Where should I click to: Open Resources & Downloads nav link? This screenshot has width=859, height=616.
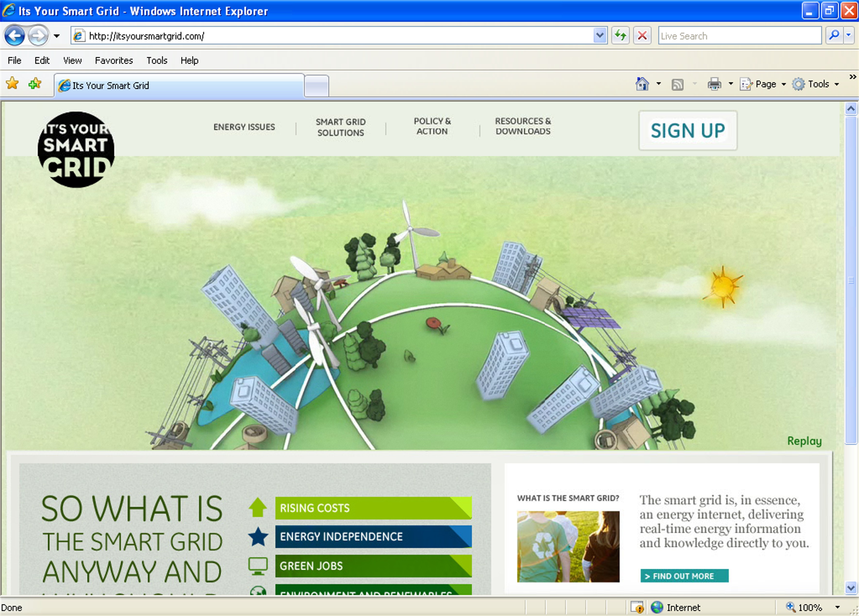click(523, 126)
